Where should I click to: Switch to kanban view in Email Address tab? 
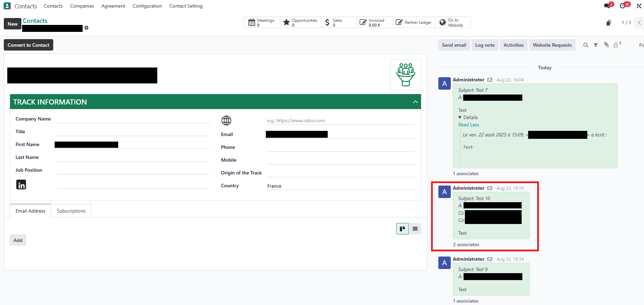(402, 229)
